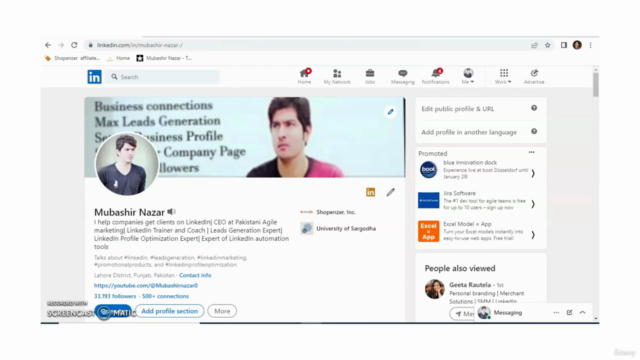Image resolution: width=640 pixels, height=360 pixels.
Task: Open blue innovation dock ad
Action: point(473,169)
